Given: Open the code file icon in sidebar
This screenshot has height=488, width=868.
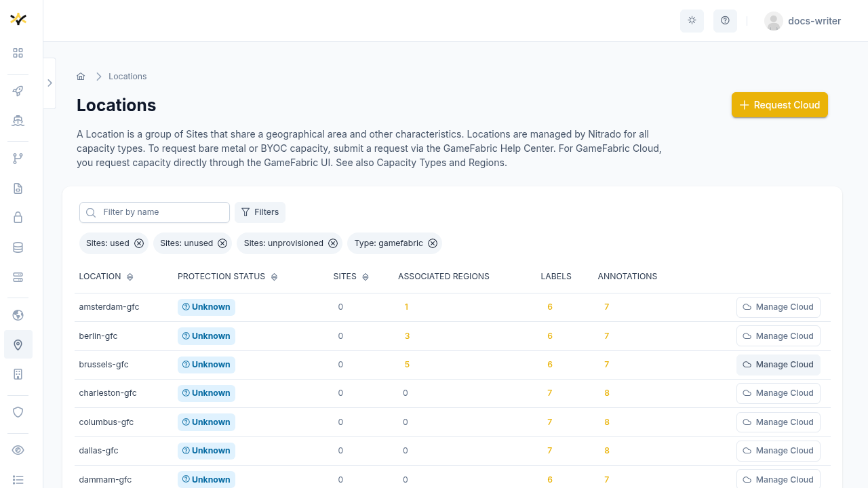Looking at the screenshot, I should 18,188.
